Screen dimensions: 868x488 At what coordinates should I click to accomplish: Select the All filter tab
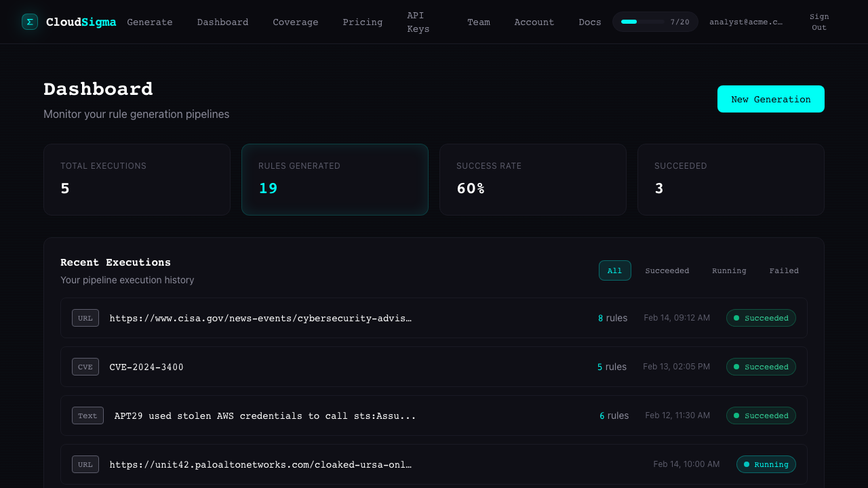[614, 270]
